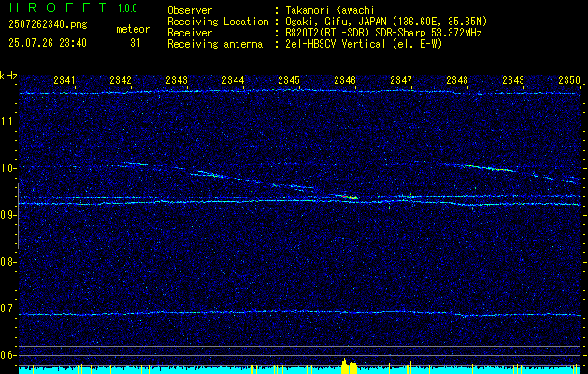Viewport: 588px width, 374px height.
Task: Click the red-peaked meteor echo near 2346
Action: coord(347,196)
